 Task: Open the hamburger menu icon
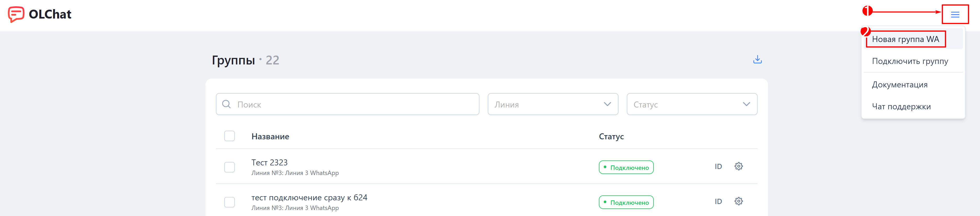955,14
